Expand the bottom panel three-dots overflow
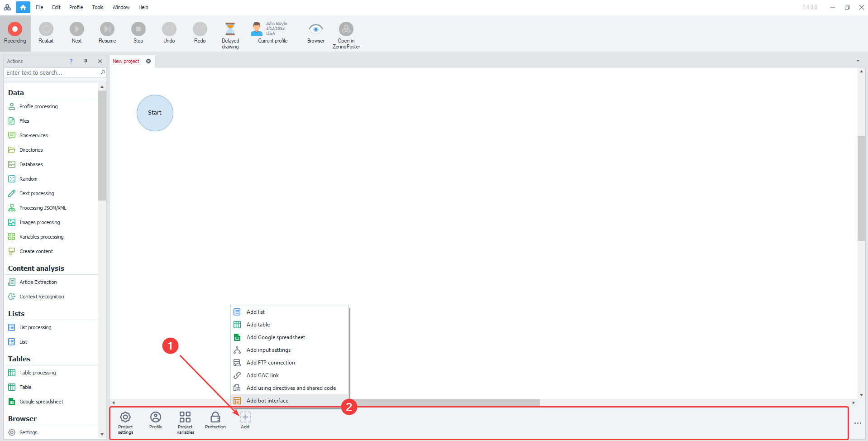The width and height of the screenshot is (868, 441). (x=858, y=423)
